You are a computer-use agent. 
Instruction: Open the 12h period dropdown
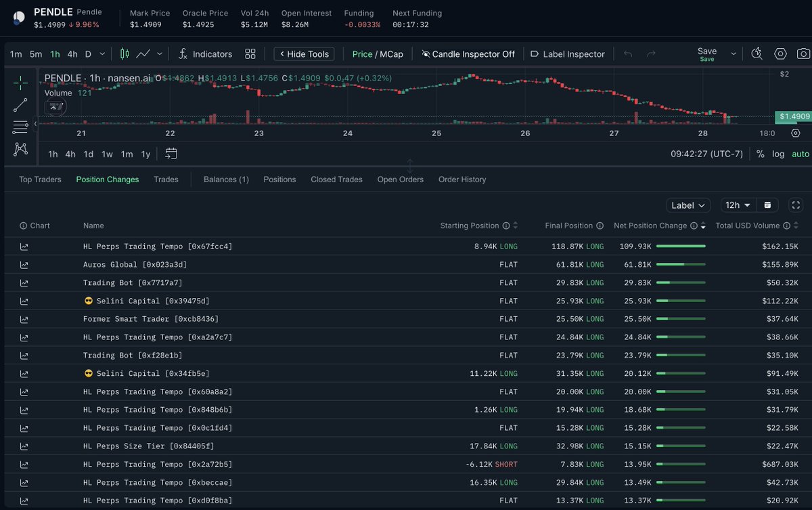tap(738, 205)
